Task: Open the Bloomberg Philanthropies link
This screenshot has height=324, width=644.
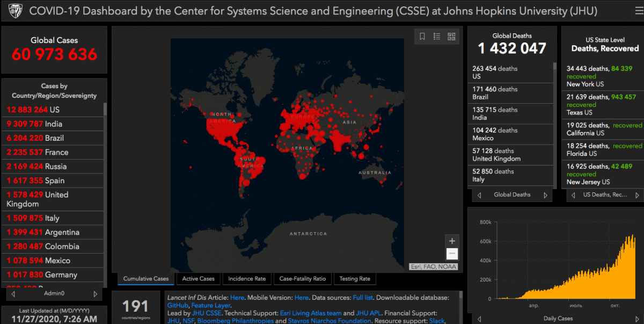Action: [235, 321]
